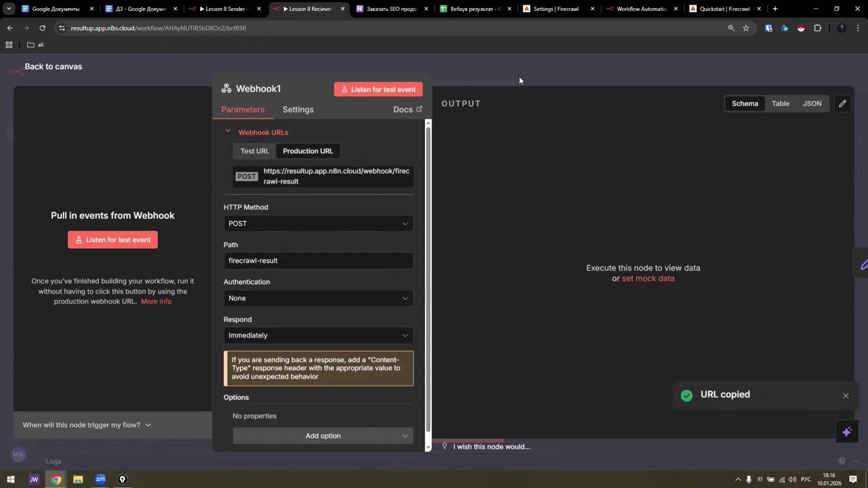Open the new tab plus button
Screen dimensions: 868x488
click(x=775, y=9)
